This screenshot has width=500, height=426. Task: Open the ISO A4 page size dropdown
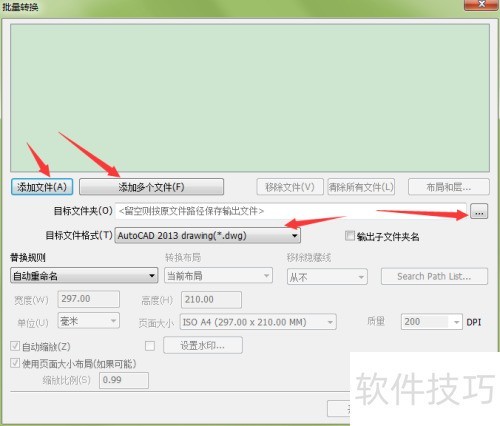point(258,322)
